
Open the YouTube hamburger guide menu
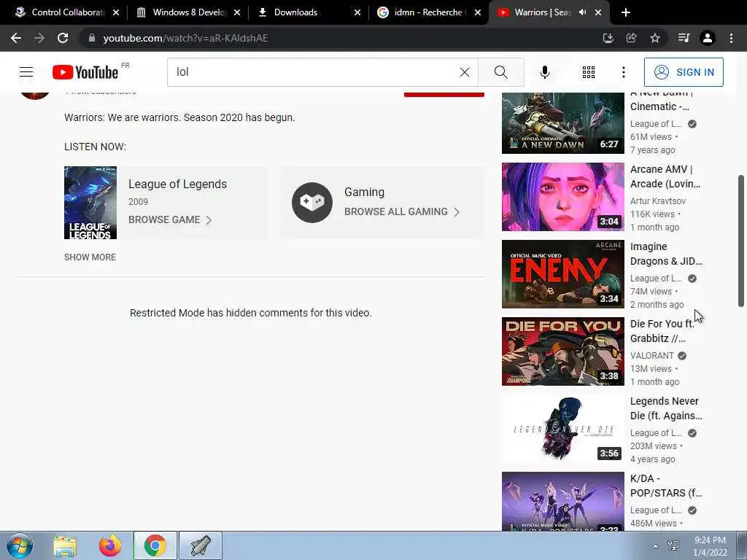pyautogui.click(x=26, y=72)
